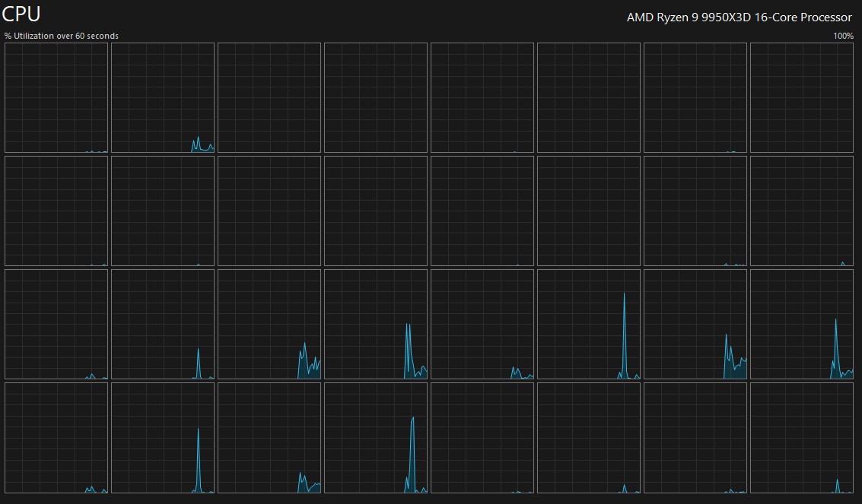Select the third-row, last-column core graph

point(802,324)
